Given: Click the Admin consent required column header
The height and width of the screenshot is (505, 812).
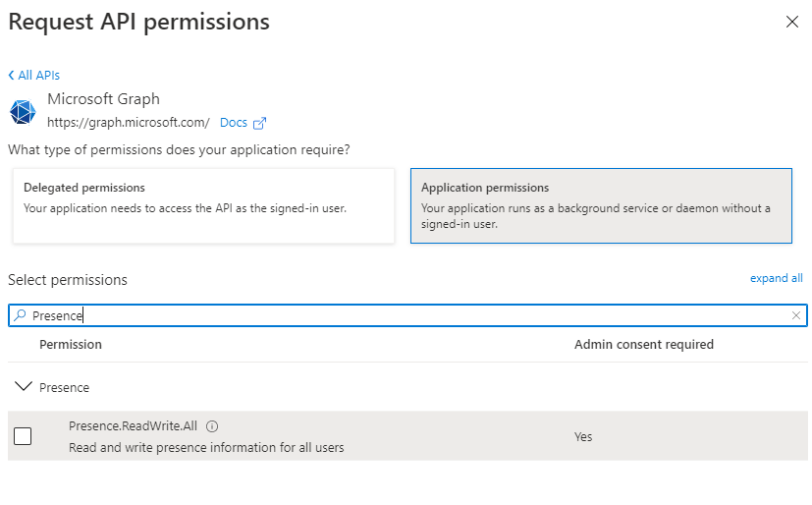Looking at the screenshot, I should point(644,345).
